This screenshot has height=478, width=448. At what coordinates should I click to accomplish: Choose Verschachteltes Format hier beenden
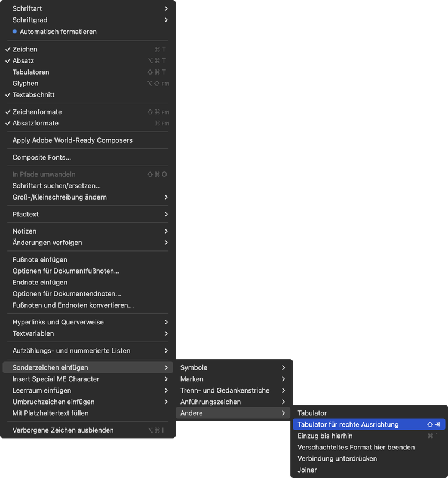tap(369, 447)
